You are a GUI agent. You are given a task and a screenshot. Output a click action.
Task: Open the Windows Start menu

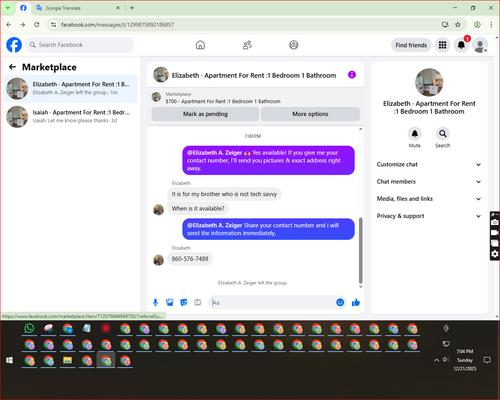tap(9, 360)
